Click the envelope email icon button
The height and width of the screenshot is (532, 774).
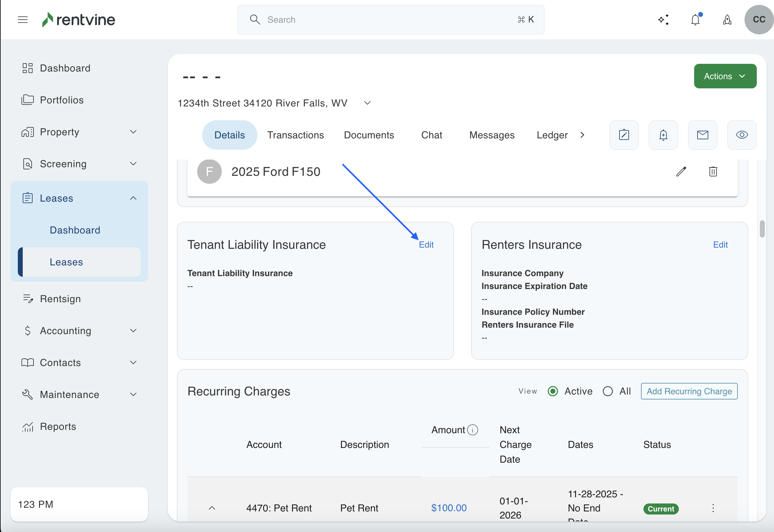coord(703,135)
